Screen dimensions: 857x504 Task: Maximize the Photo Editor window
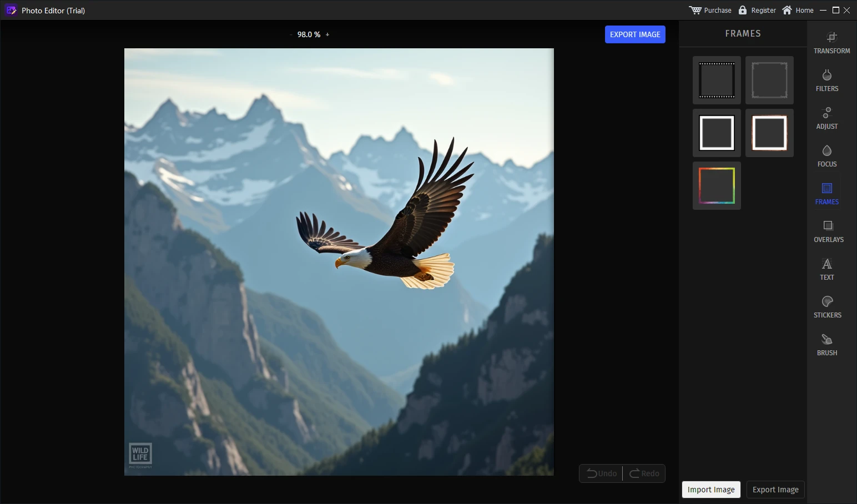[x=835, y=10]
